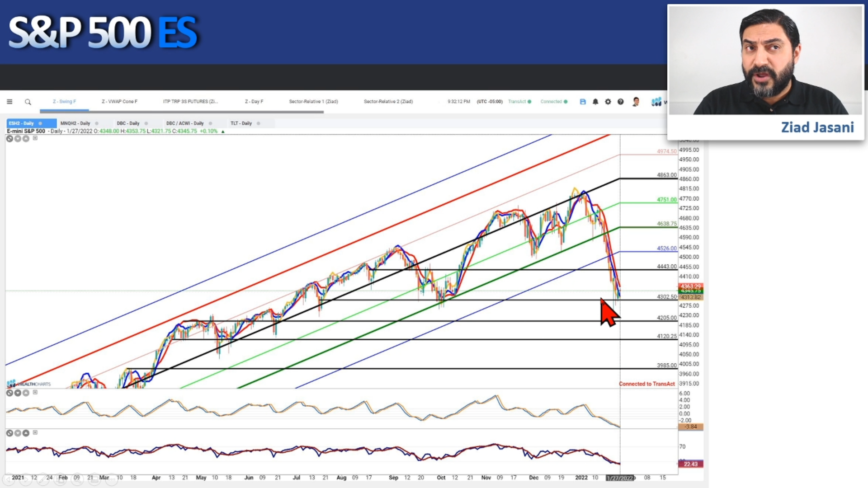Move oscillator pane down arrow icon

(x=18, y=393)
